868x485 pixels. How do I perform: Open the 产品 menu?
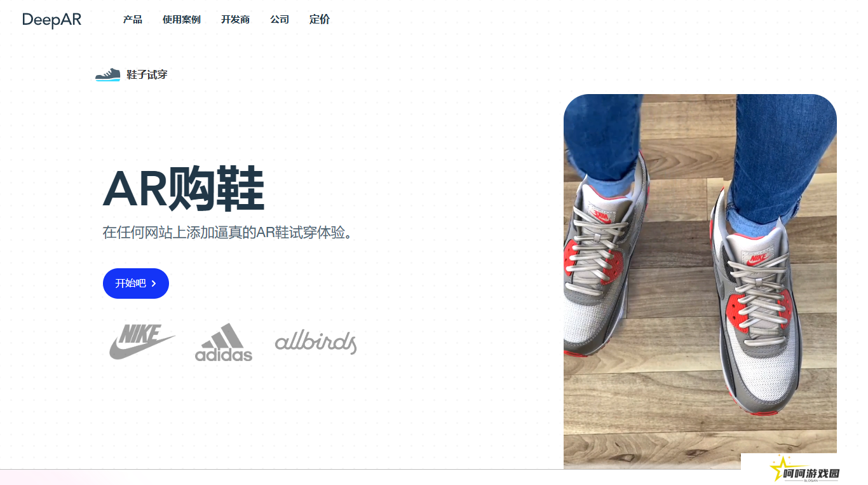[x=133, y=20]
